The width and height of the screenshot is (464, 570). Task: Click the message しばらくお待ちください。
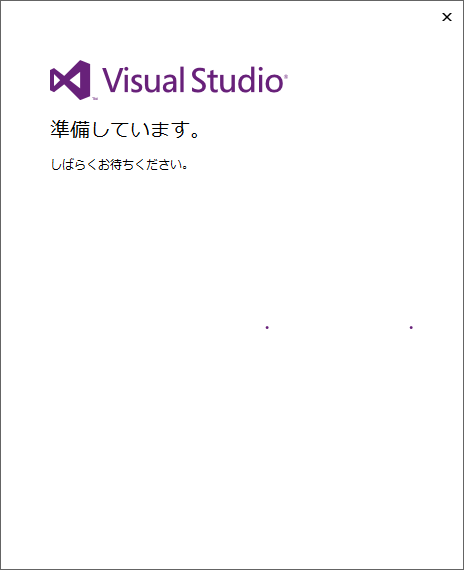(x=119, y=165)
